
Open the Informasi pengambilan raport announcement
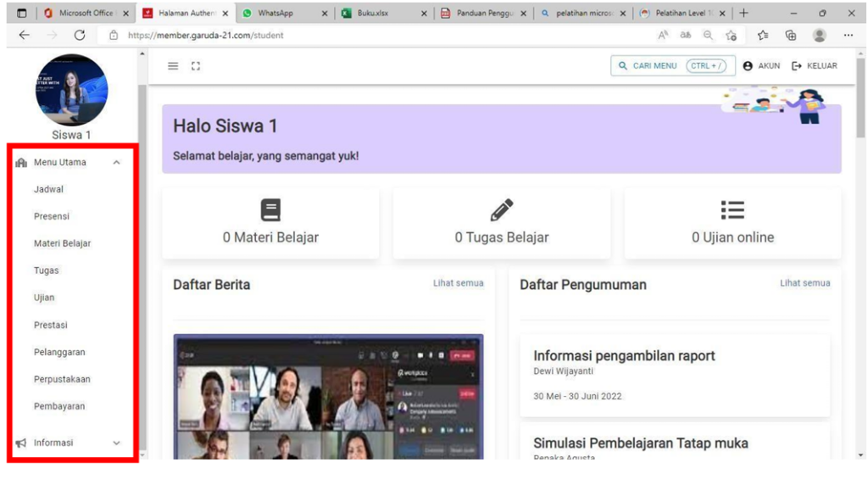tap(675, 376)
